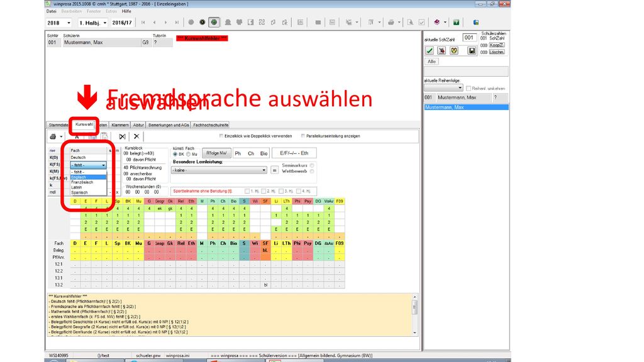Open the Besondere Lernleistung '- keine -' dropdown

tap(219, 170)
